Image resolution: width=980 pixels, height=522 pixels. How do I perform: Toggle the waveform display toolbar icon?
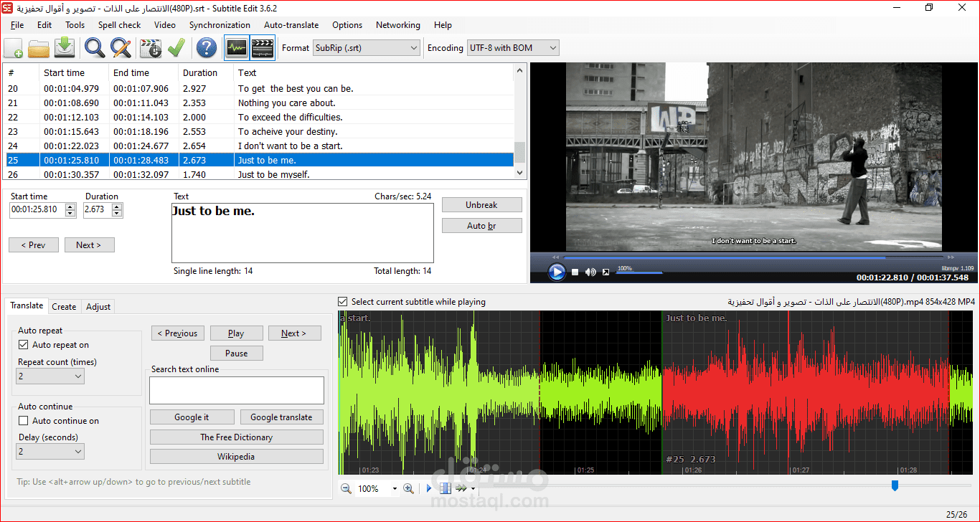click(x=237, y=48)
